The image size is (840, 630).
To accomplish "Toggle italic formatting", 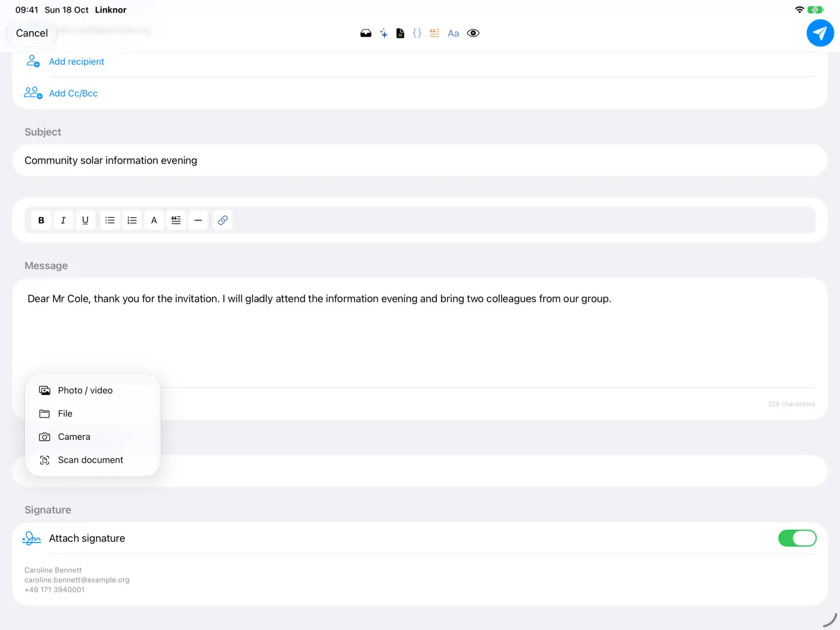I will pyautogui.click(x=63, y=220).
